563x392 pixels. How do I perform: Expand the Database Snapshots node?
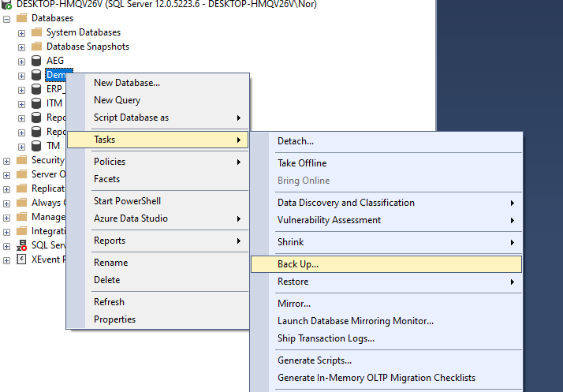21,47
